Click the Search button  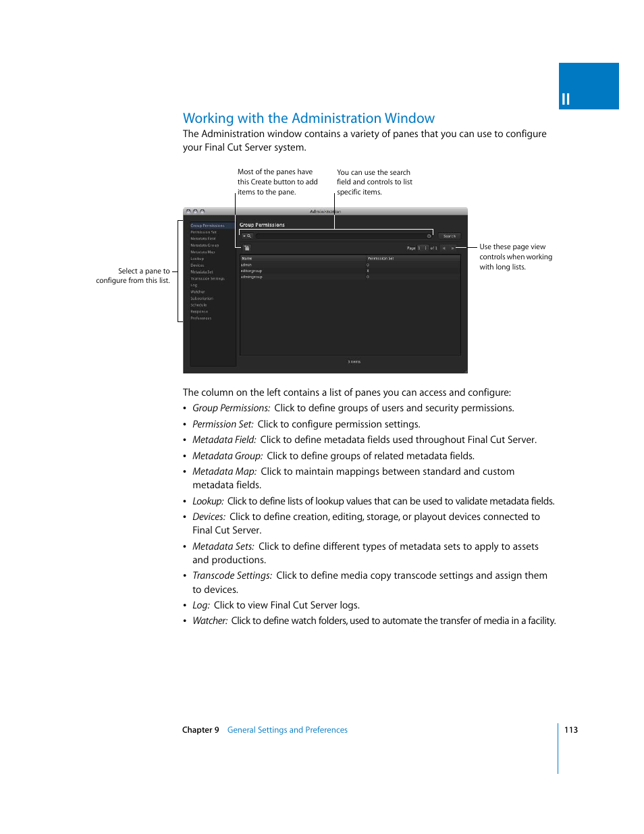pos(450,236)
